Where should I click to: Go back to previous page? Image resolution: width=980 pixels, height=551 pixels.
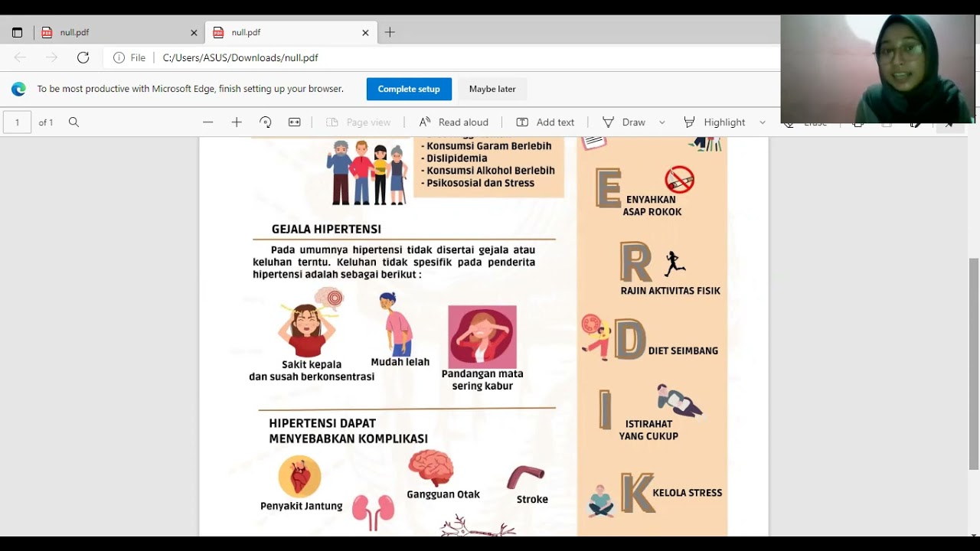20,57
